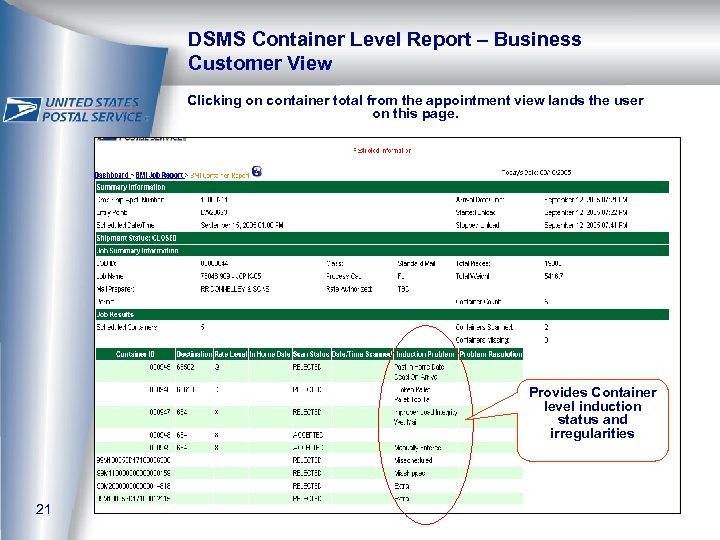
Task: Select the Container ID column header
Action: tap(135, 354)
